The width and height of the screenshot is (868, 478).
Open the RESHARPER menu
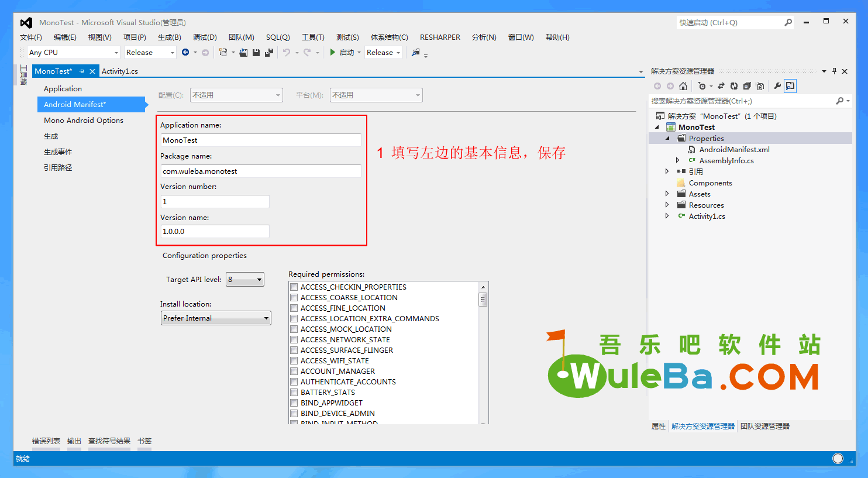coord(440,37)
